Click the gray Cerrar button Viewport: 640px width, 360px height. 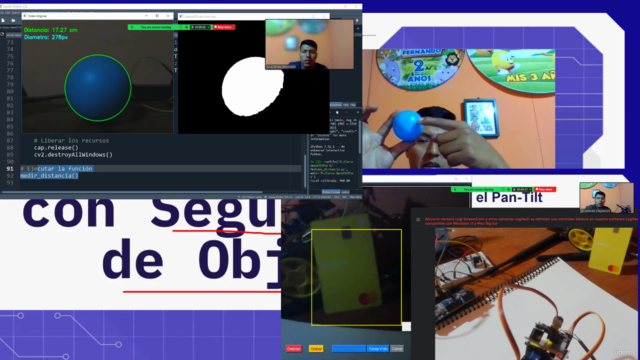(x=397, y=349)
